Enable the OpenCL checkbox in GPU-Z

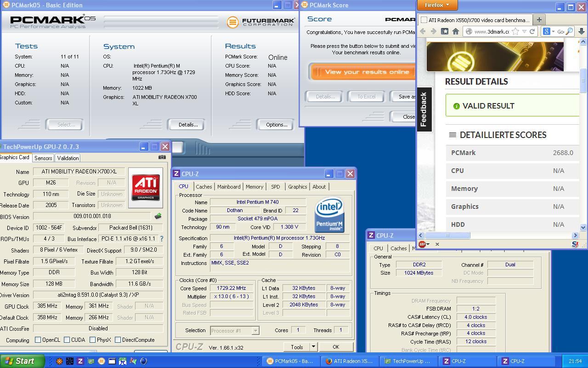[x=38, y=340]
